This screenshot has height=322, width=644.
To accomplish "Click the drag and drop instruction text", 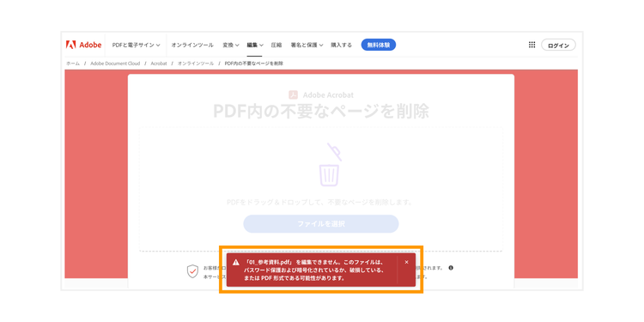I will (x=320, y=203).
